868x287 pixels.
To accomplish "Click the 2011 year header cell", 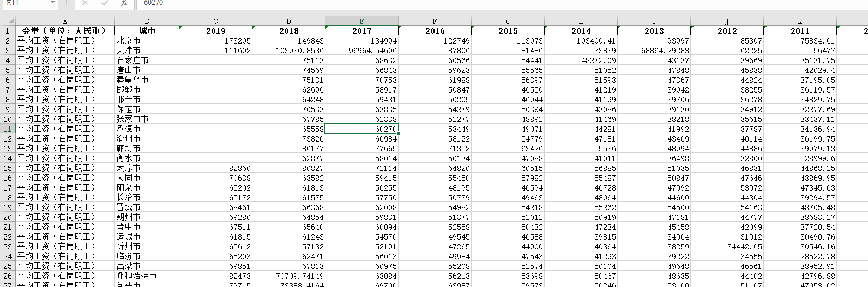I will [800, 30].
